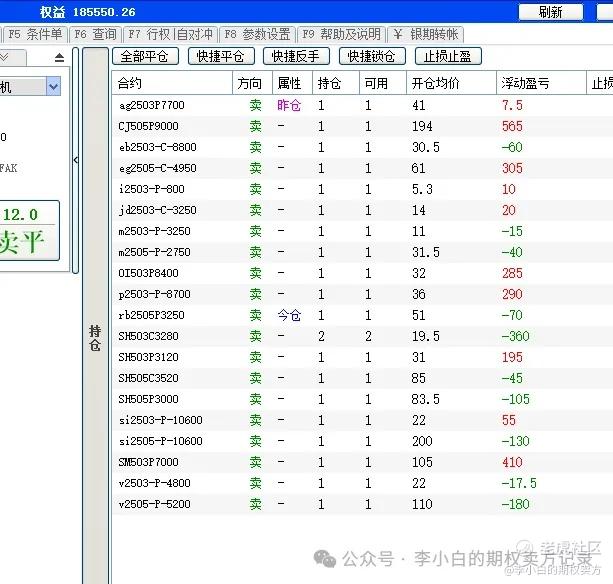Select the CJ505P9000 position row
This screenshot has height=584, width=613.
tap(362, 126)
